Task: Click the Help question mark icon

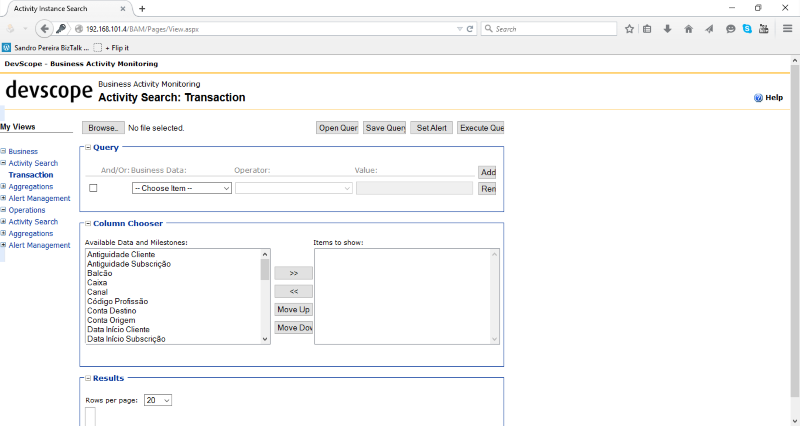Action: pos(758,98)
